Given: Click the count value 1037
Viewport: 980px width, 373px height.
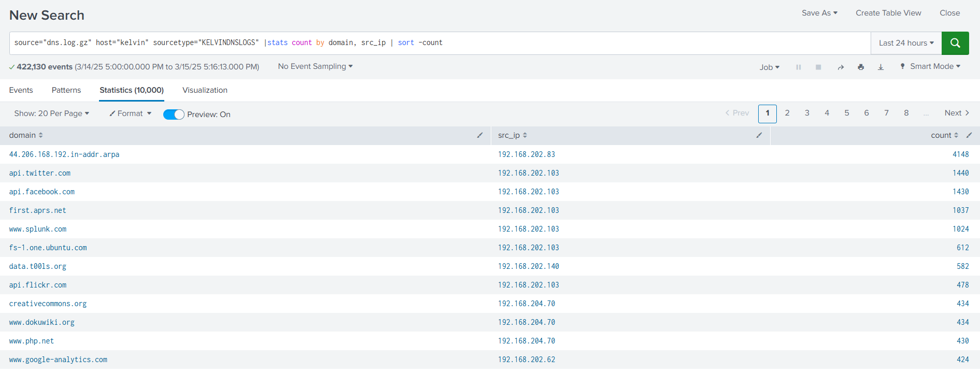Looking at the screenshot, I should [x=961, y=210].
